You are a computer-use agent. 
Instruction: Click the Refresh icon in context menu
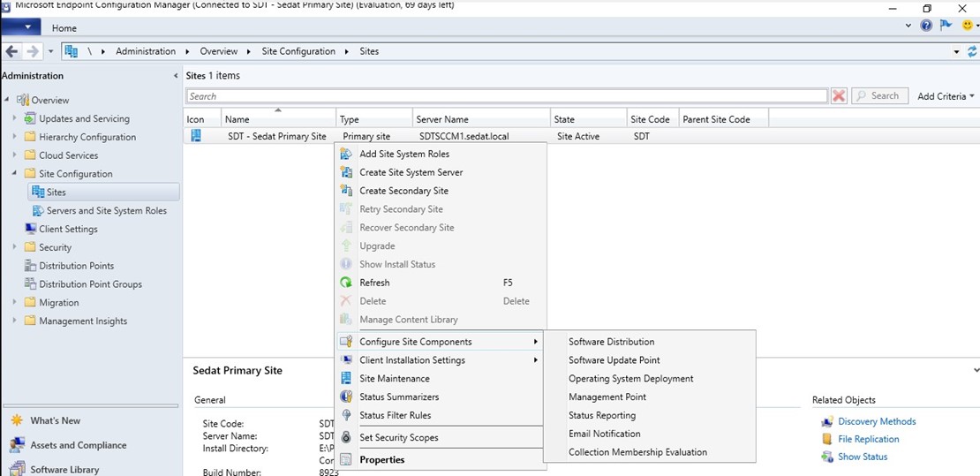point(346,283)
